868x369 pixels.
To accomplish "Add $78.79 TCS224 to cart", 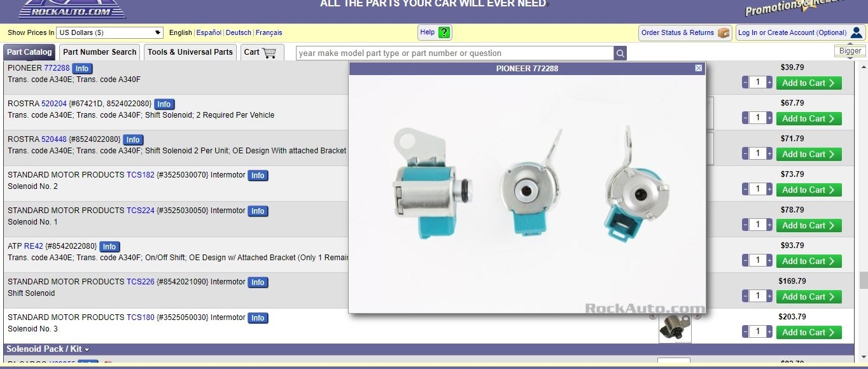I will 809,225.
